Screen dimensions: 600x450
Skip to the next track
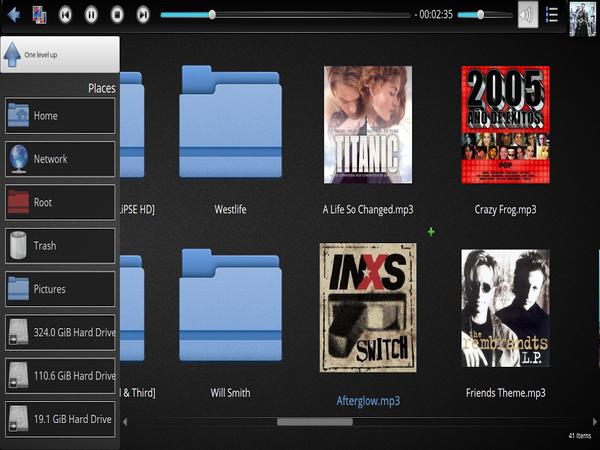coord(143,15)
